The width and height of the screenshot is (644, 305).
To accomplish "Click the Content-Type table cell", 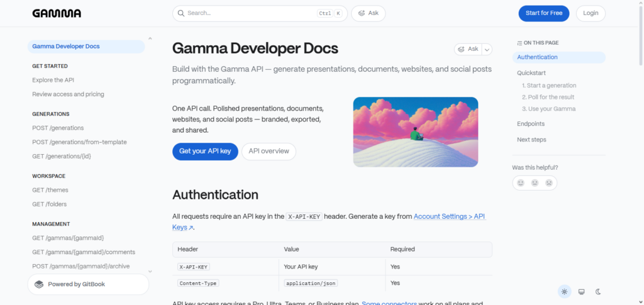I will (x=226, y=283).
